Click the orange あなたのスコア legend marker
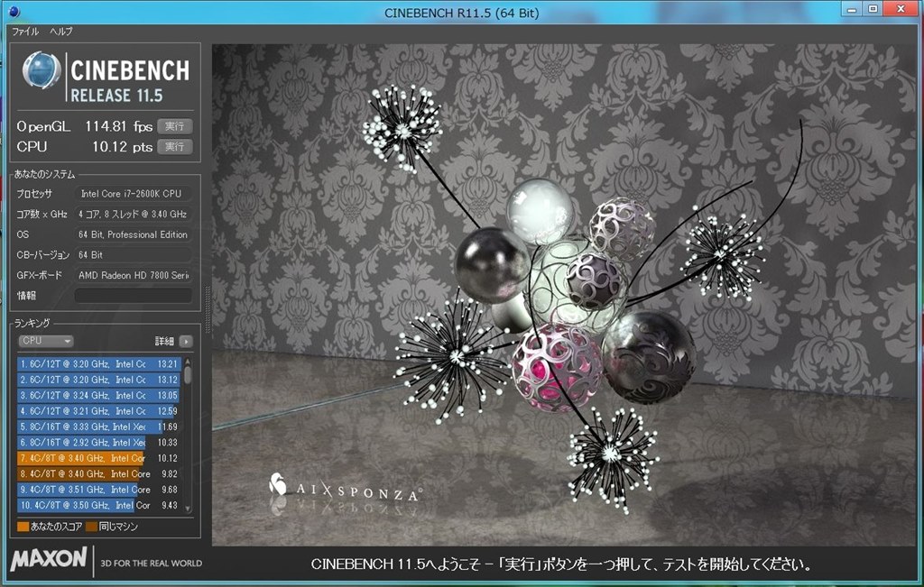 click(23, 526)
